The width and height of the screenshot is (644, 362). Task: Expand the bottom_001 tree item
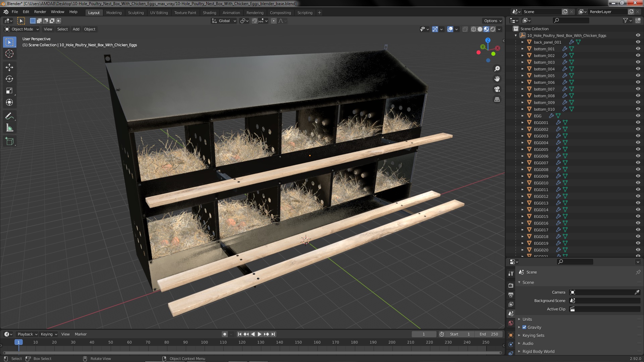522,49
